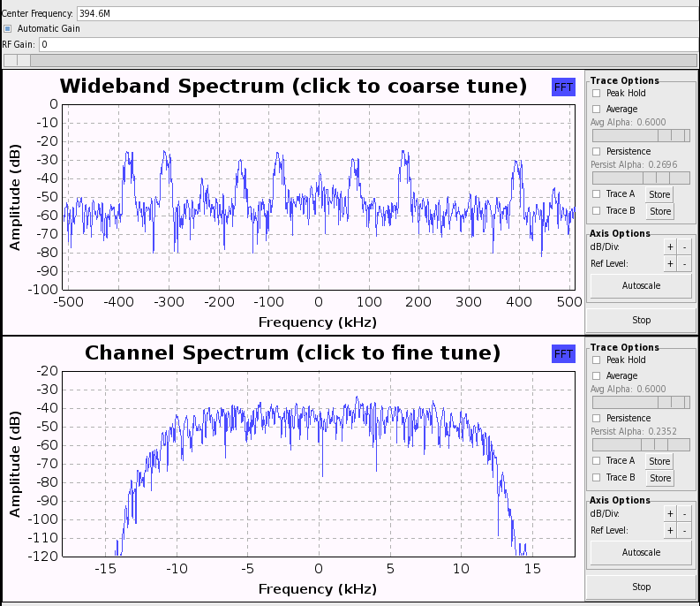The width and height of the screenshot is (700, 606).
Task: Check Trace B in Wideband Trace Options
Action: 597,210
